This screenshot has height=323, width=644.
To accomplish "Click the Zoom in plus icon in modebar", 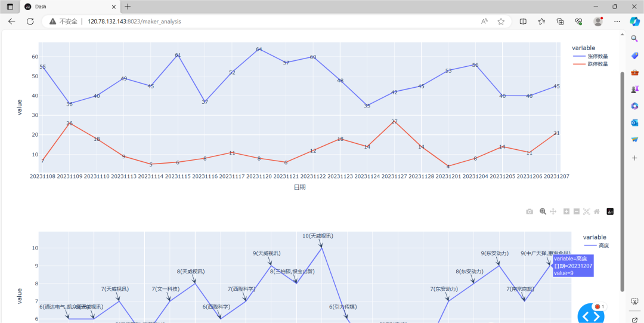I will 566,211.
